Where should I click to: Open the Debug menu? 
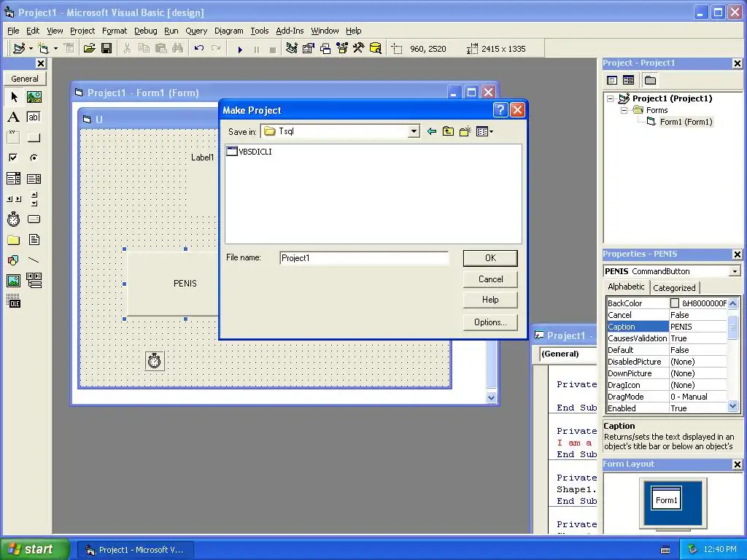coord(145,31)
